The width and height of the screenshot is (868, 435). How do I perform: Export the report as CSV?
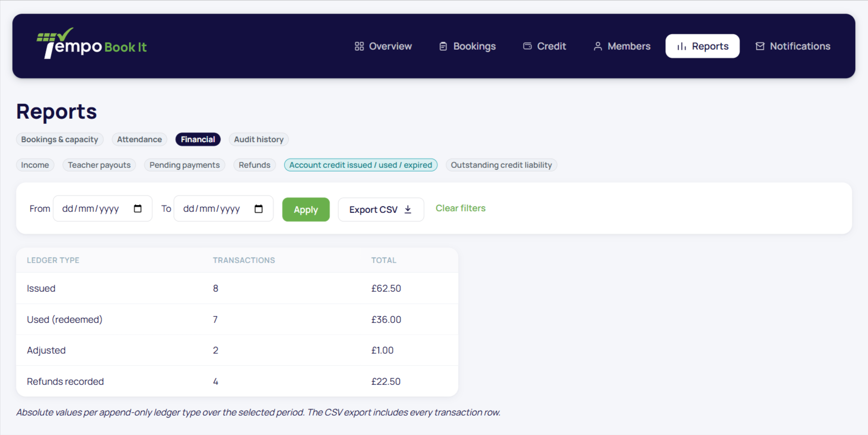(x=381, y=209)
